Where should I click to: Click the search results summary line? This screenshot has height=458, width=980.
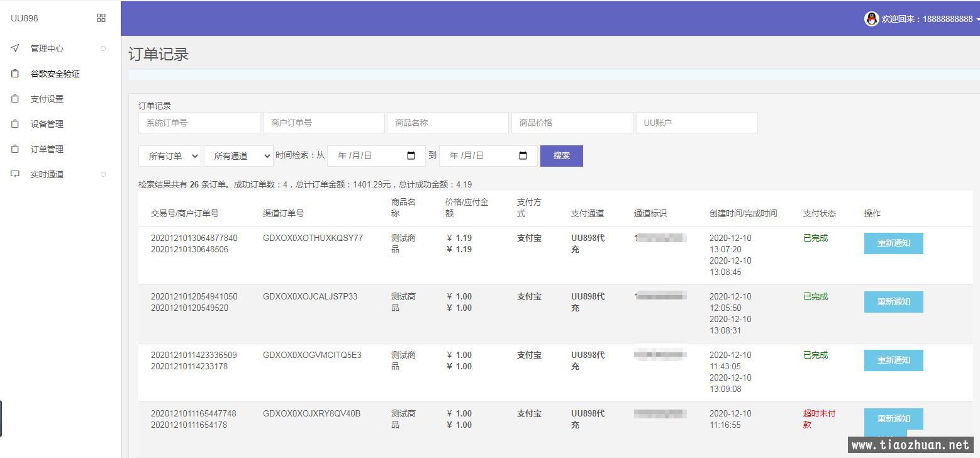[305, 185]
